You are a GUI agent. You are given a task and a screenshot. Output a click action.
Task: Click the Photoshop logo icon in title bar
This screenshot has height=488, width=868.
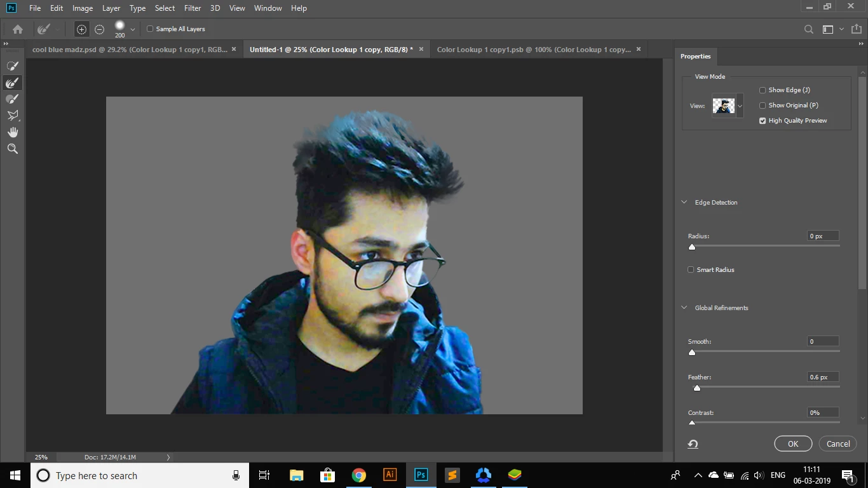[11, 8]
